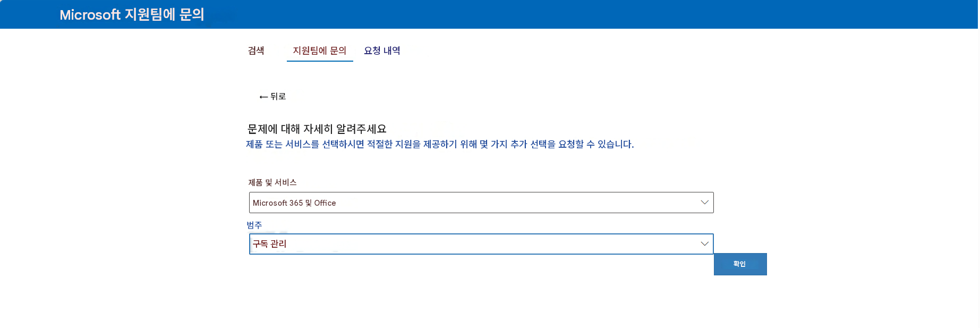Click the chevron on Microsoft 365 및 Office dropdown
Image resolution: width=980 pixels, height=328 pixels.
click(x=705, y=203)
